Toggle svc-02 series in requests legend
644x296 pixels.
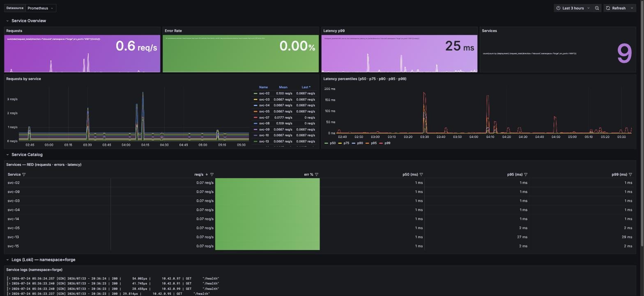point(264,94)
